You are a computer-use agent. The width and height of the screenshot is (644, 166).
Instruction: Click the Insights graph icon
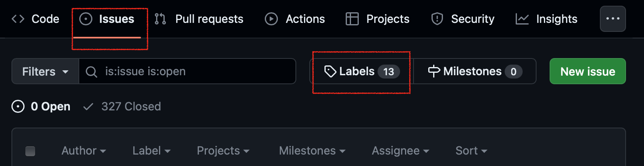[x=522, y=19]
